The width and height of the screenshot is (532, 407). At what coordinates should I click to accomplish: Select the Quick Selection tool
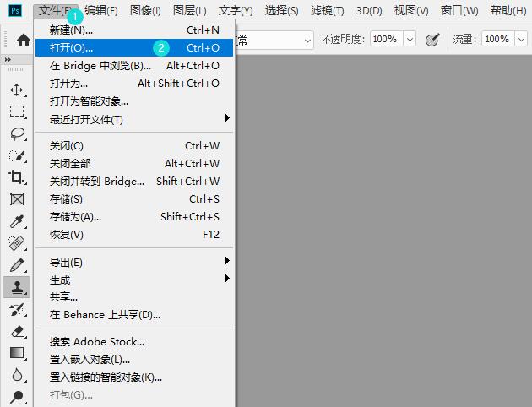pyautogui.click(x=17, y=155)
